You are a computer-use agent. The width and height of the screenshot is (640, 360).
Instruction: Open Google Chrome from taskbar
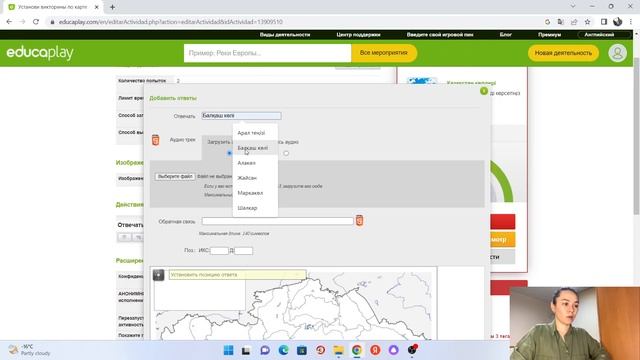point(357,350)
